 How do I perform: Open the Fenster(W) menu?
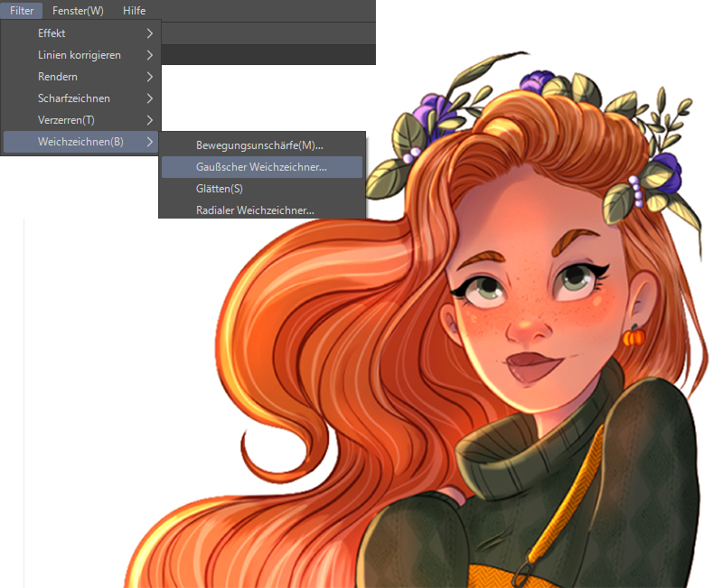coord(80,11)
